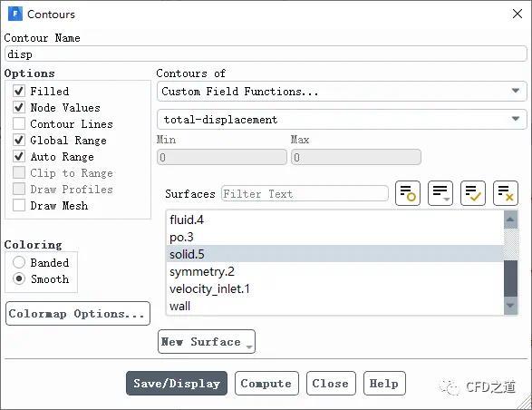Image resolution: width=532 pixels, height=410 pixels.
Task: Click the Save/Display button
Action: point(177,383)
